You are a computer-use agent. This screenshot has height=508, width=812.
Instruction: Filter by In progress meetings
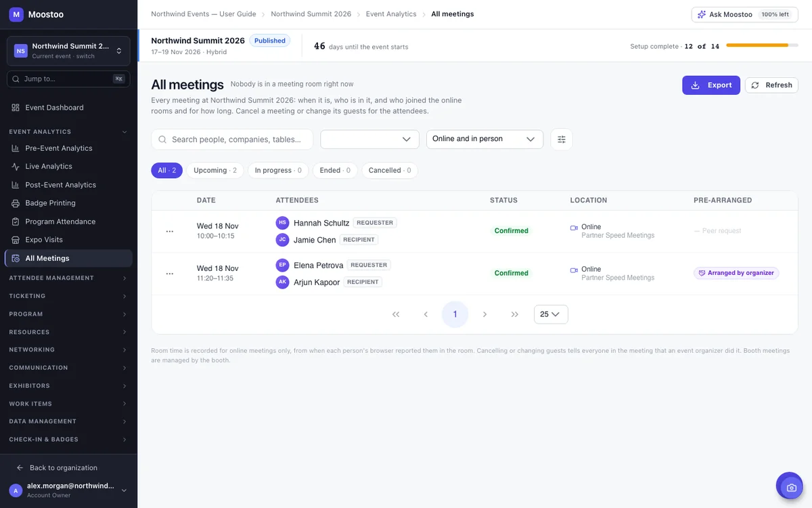tap(278, 171)
